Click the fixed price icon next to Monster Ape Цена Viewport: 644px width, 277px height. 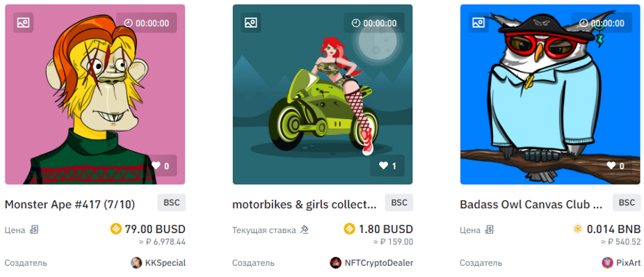34,230
